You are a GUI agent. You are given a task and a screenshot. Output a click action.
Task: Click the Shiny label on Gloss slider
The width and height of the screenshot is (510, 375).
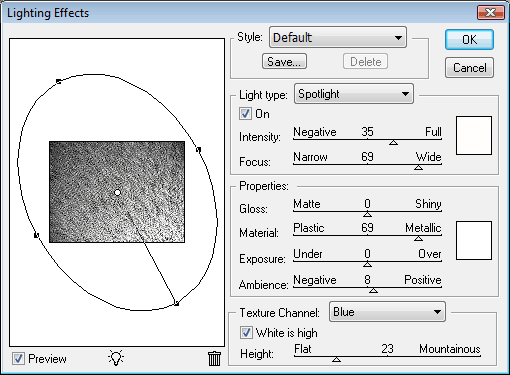tap(428, 204)
